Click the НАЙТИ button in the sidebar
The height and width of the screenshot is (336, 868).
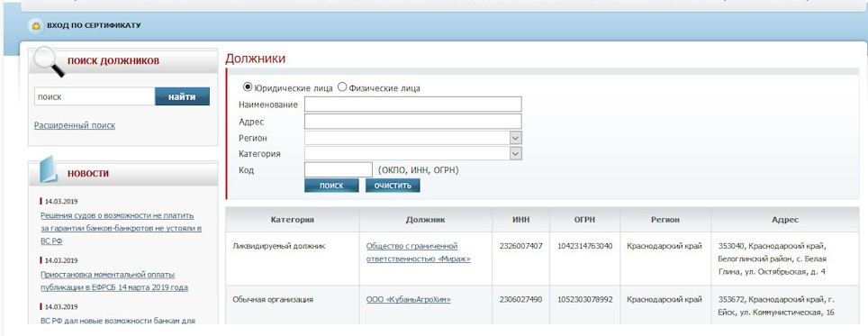[x=182, y=96]
